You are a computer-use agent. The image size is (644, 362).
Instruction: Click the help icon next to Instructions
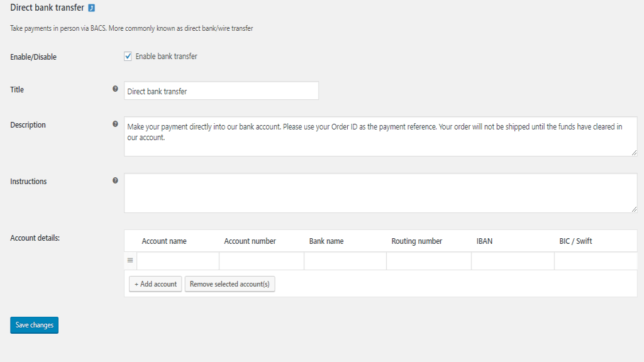pos(115,181)
